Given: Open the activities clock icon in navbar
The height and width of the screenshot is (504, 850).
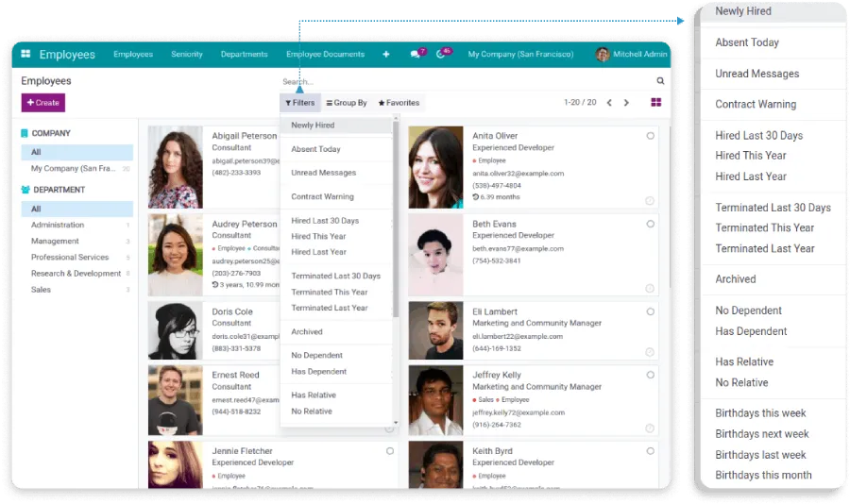Looking at the screenshot, I should click(x=441, y=55).
